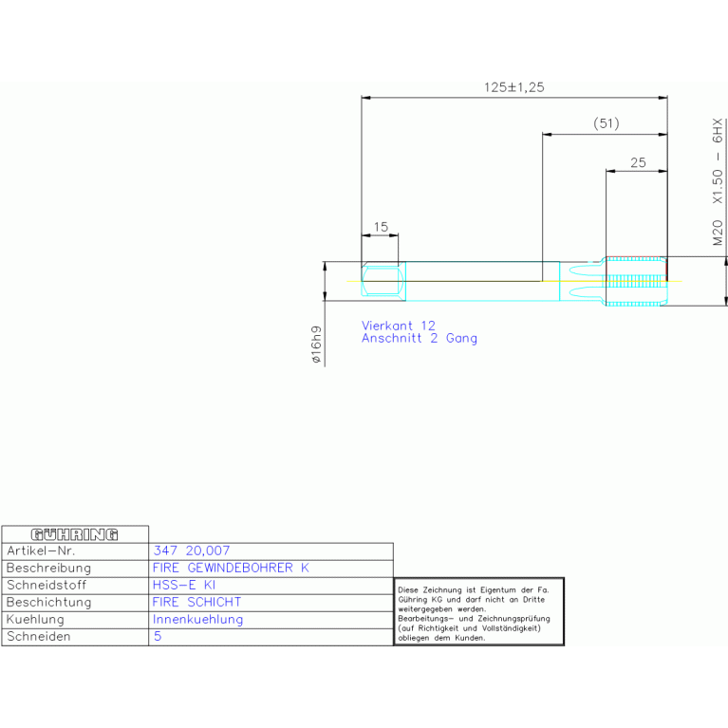Image resolution: width=728 pixels, height=728 pixels.
Task: Click the copyright notice text box
Action: (x=478, y=612)
